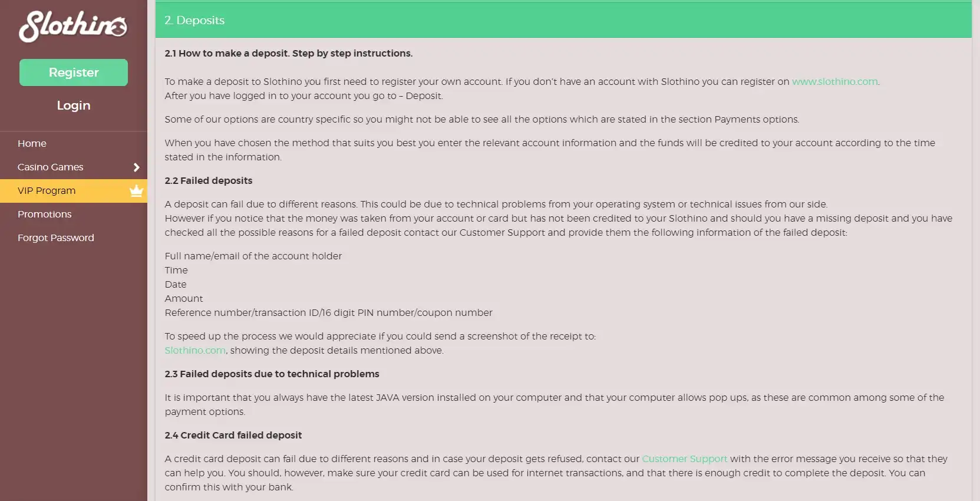Click the 2.4 Credit Card failed deposit heading
This screenshot has height=501, width=980.
pyautogui.click(x=233, y=435)
